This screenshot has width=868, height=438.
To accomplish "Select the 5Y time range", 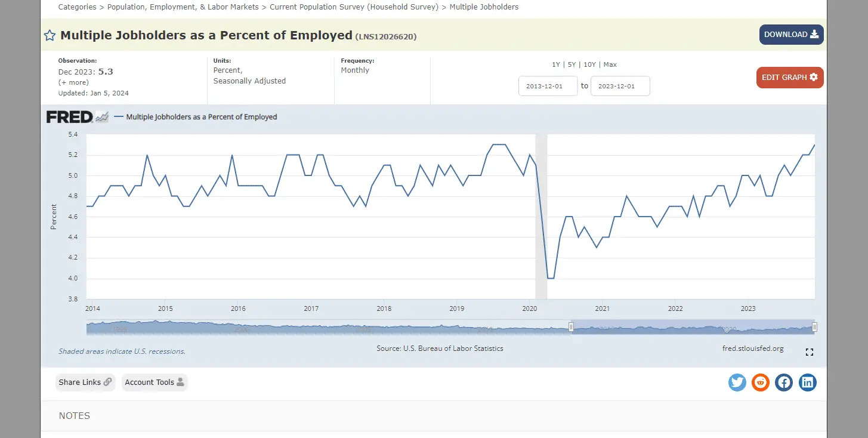I will [572, 64].
